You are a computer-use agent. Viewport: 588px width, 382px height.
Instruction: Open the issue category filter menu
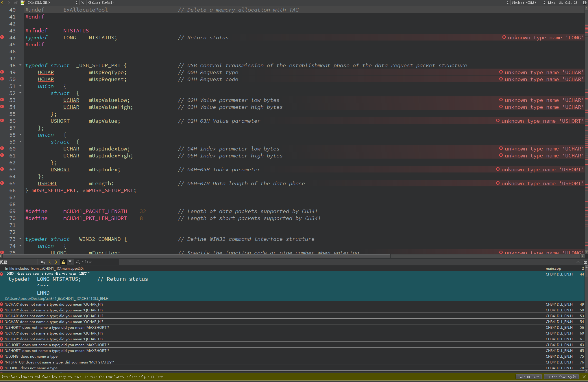[x=70, y=262]
